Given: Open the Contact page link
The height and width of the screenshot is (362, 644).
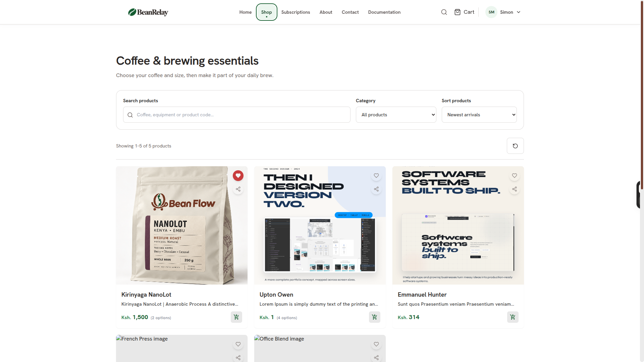Looking at the screenshot, I should [x=350, y=12].
